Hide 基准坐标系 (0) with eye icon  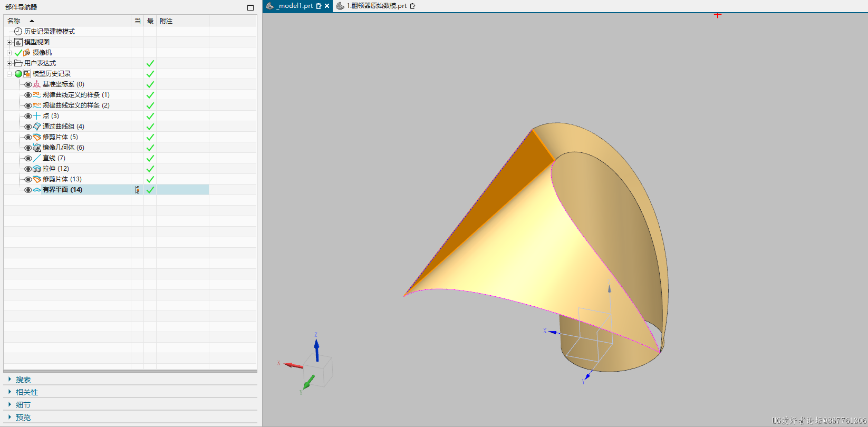28,84
